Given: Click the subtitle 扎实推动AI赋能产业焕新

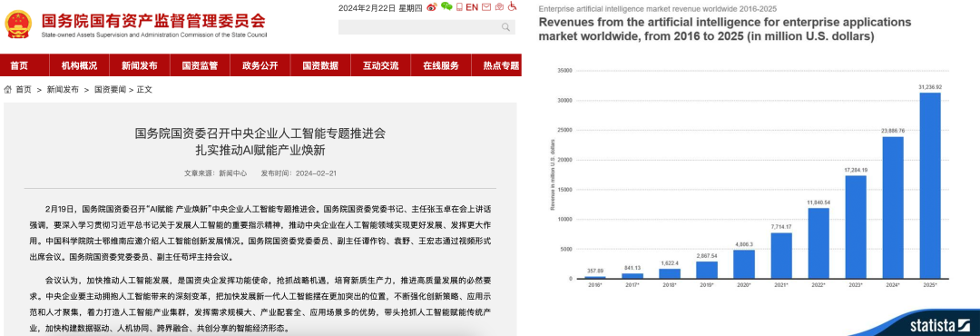Looking at the screenshot, I should [x=260, y=151].
